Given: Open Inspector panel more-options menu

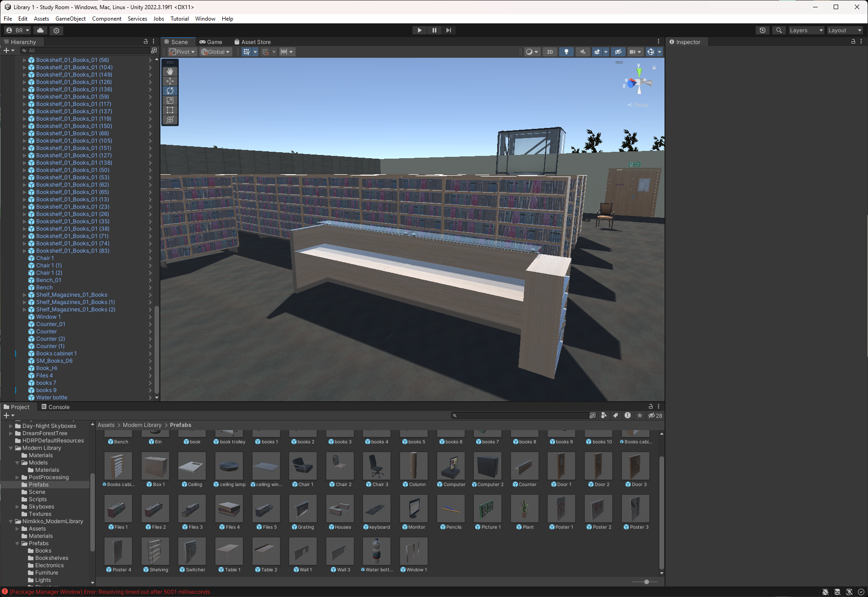Looking at the screenshot, I should point(861,42).
